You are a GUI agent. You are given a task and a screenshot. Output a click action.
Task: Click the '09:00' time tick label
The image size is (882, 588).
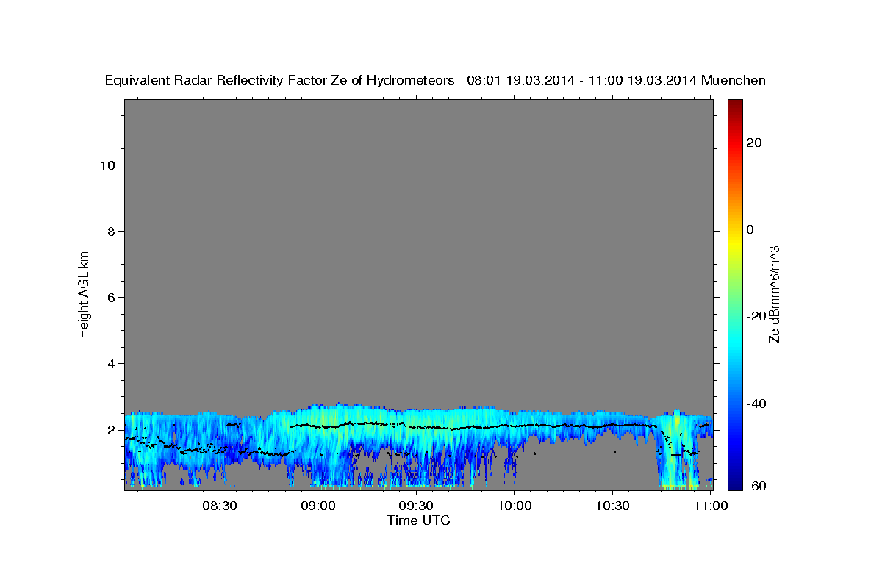click(x=318, y=506)
